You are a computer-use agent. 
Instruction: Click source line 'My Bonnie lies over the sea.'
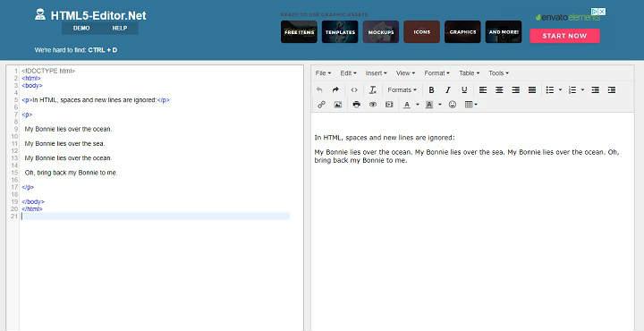(65, 144)
